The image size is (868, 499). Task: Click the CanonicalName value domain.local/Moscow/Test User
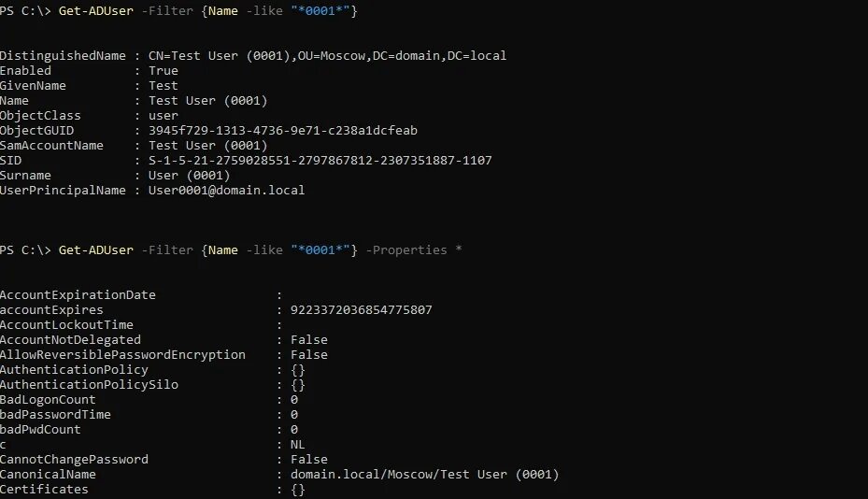click(424, 474)
